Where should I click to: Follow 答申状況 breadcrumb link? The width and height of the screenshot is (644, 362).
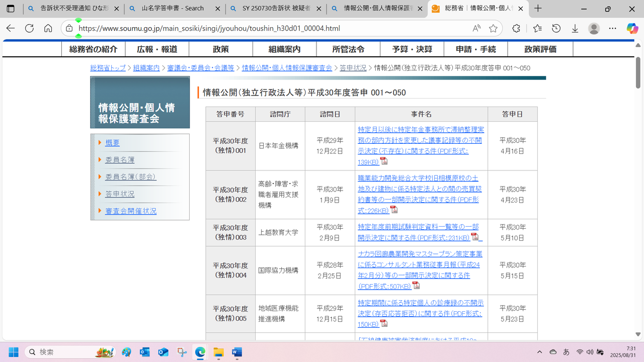click(x=353, y=68)
